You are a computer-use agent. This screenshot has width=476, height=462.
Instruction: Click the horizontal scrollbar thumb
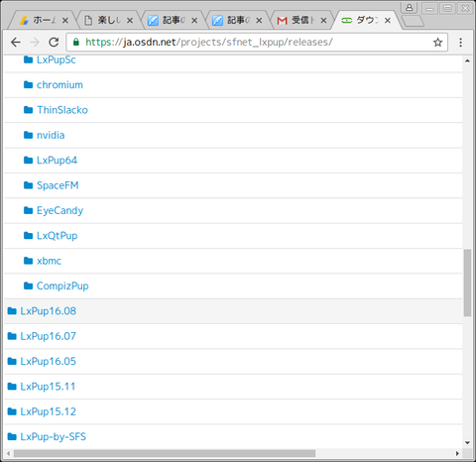[165, 453]
